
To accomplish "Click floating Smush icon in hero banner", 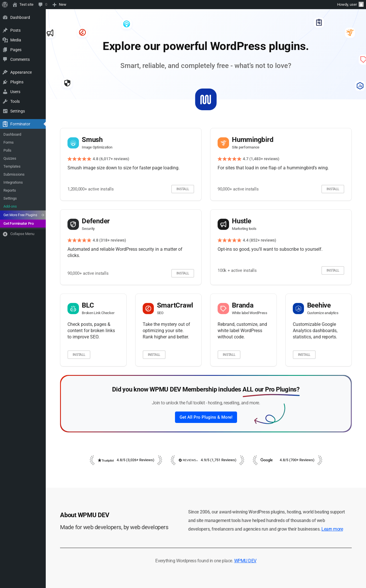I will coord(126,24).
